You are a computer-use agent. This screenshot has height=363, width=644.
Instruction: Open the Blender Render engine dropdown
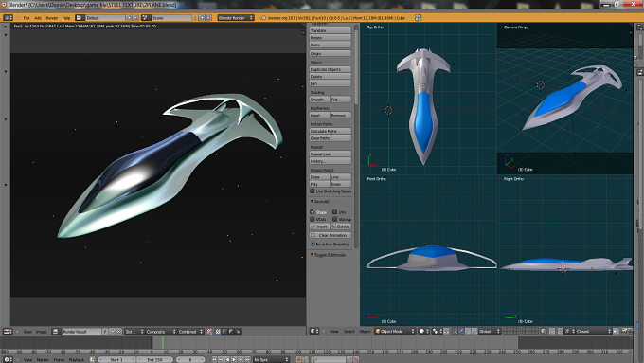click(236, 18)
